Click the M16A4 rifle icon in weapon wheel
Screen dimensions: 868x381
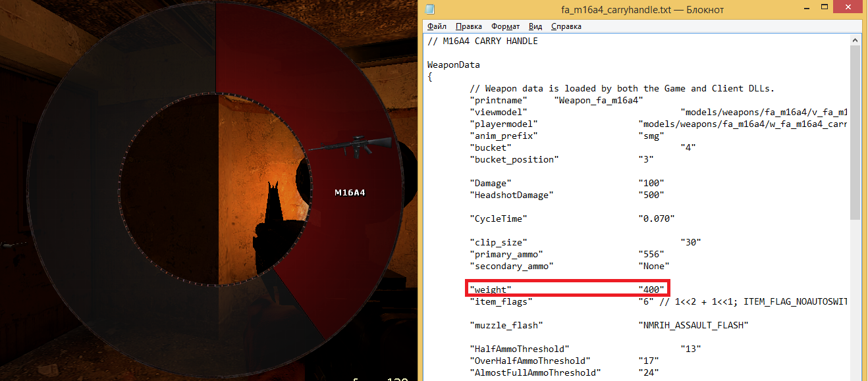pos(349,147)
